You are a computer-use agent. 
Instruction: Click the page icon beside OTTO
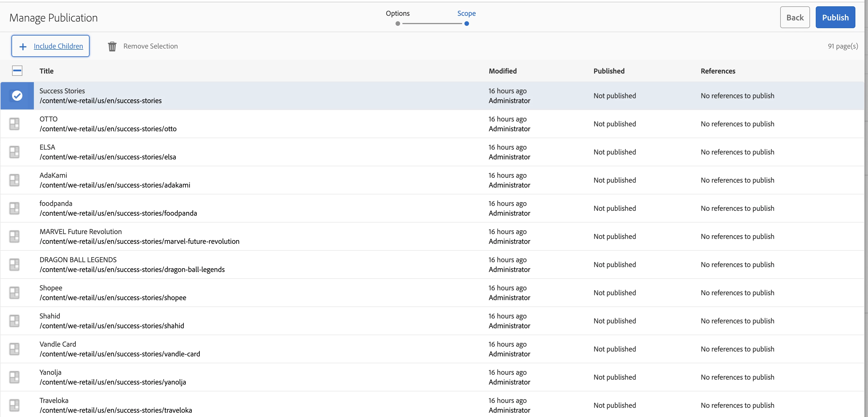coord(14,124)
